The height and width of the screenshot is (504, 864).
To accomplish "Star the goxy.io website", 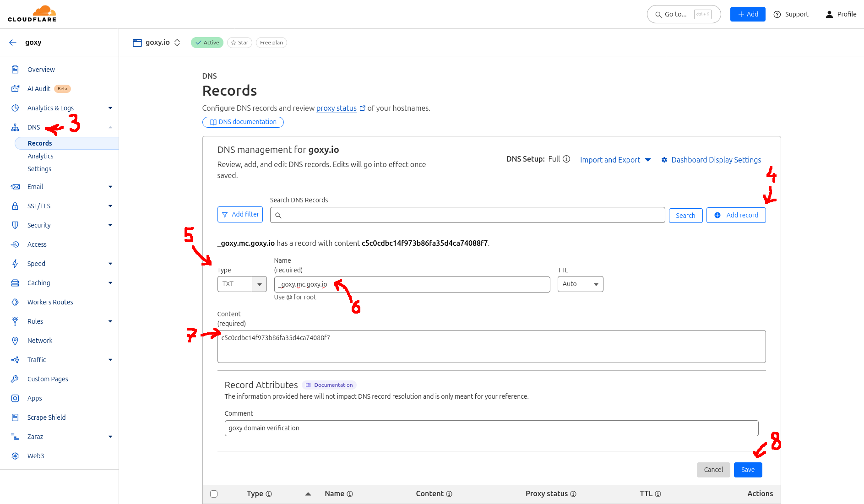I will [x=239, y=42].
